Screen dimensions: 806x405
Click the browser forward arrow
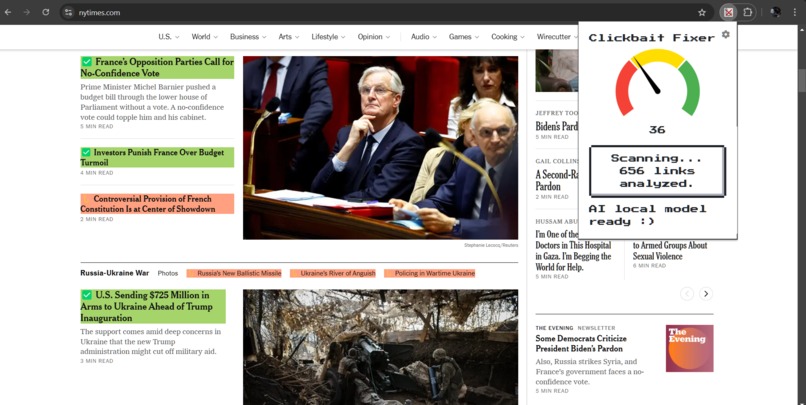27,12
